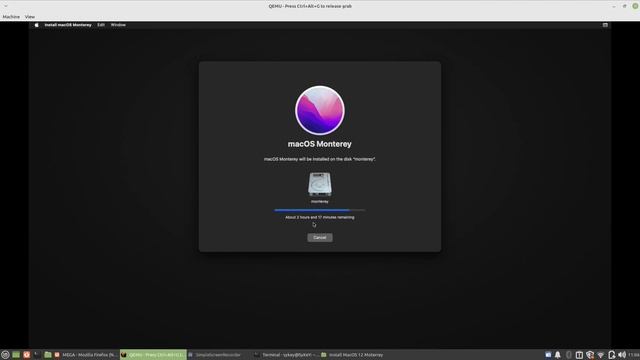The width and height of the screenshot is (640, 360).
Task: Click the QEMU window title bar text
Action: [x=310, y=6]
